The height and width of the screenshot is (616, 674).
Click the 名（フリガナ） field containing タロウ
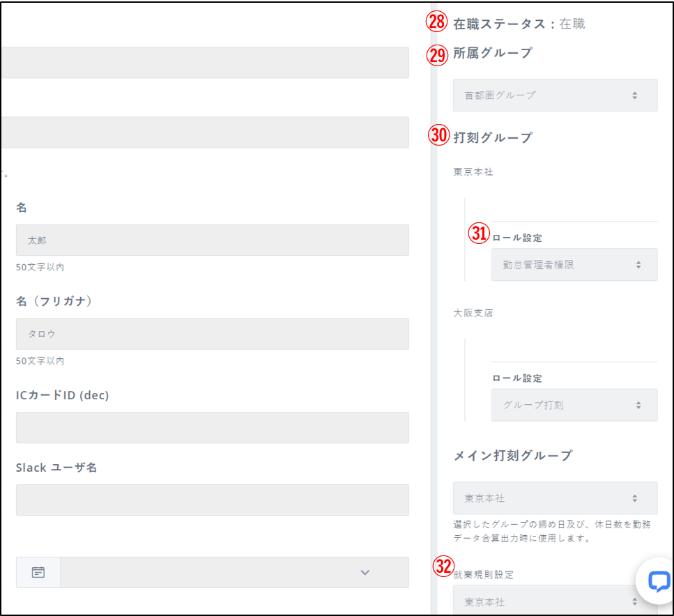click(212, 334)
